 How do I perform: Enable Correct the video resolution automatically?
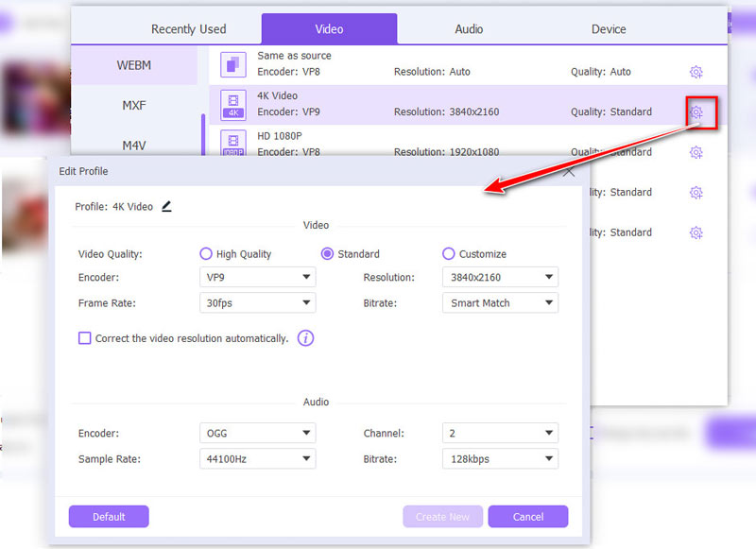85,338
